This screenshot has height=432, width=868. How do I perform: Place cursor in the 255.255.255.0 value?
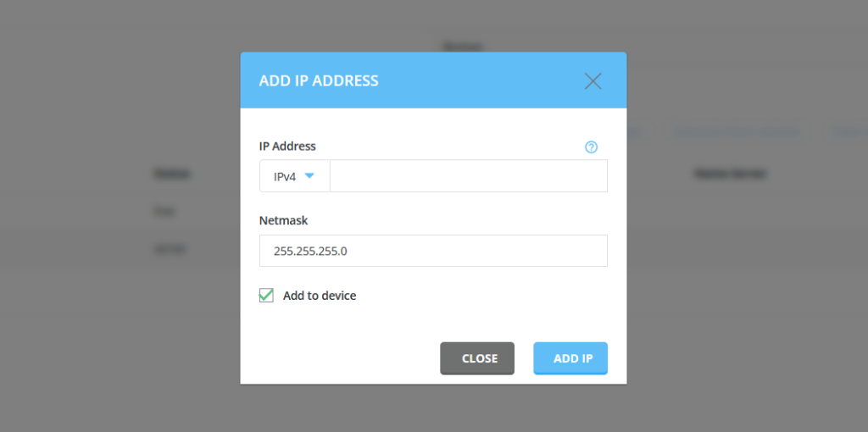coord(310,251)
